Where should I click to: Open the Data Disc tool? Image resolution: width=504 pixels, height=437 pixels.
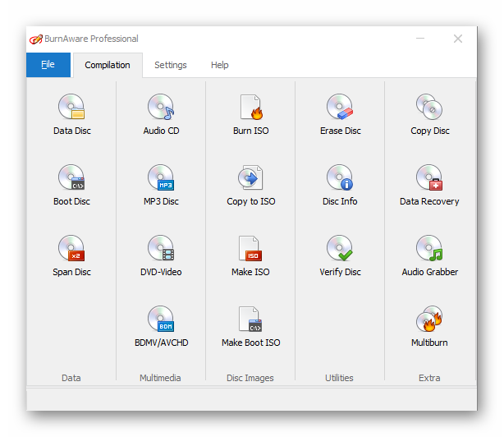point(71,114)
